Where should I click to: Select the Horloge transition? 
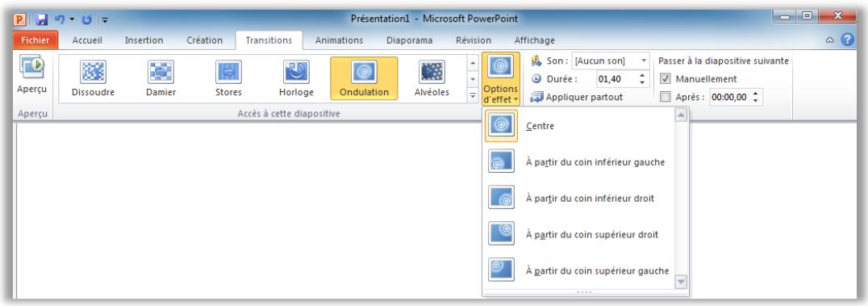(296, 78)
